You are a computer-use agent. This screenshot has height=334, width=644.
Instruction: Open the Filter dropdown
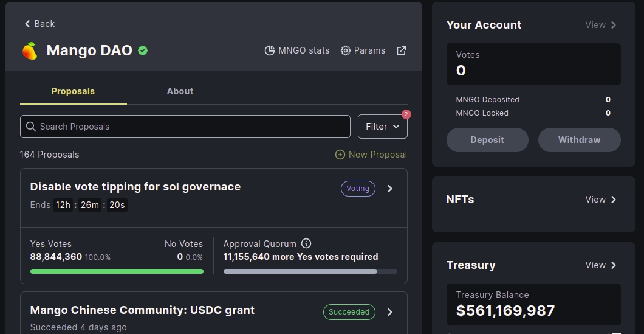(382, 127)
